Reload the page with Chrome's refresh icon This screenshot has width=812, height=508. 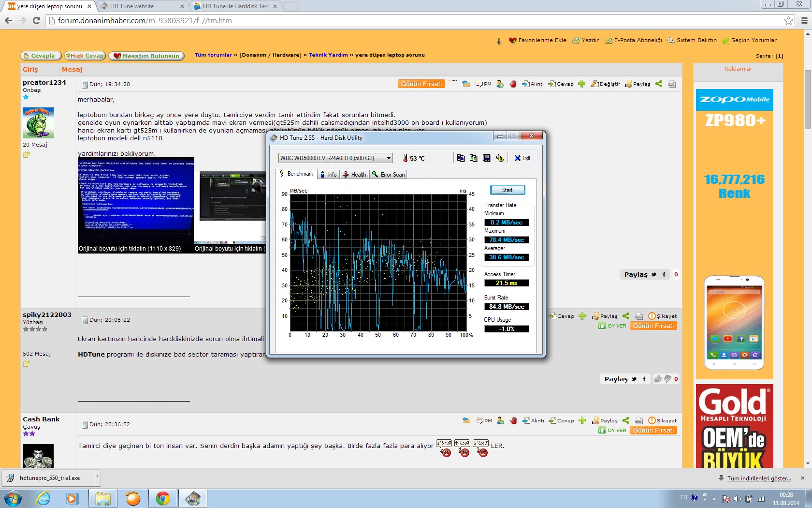point(36,20)
